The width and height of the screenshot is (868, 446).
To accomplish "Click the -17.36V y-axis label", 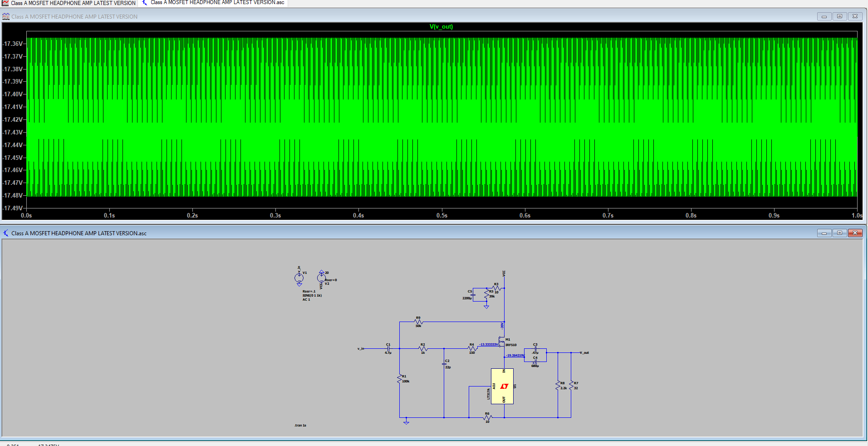I will [x=12, y=44].
